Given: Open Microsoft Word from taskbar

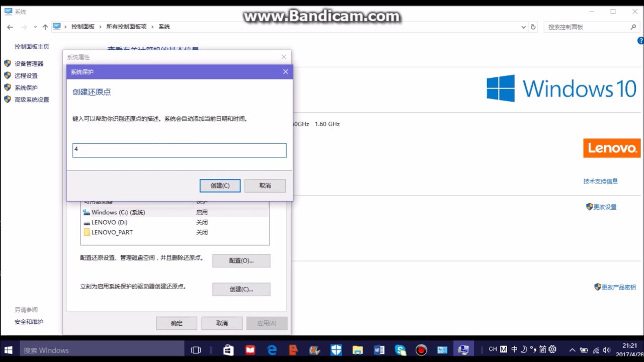Looking at the screenshot, I should (x=379, y=350).
